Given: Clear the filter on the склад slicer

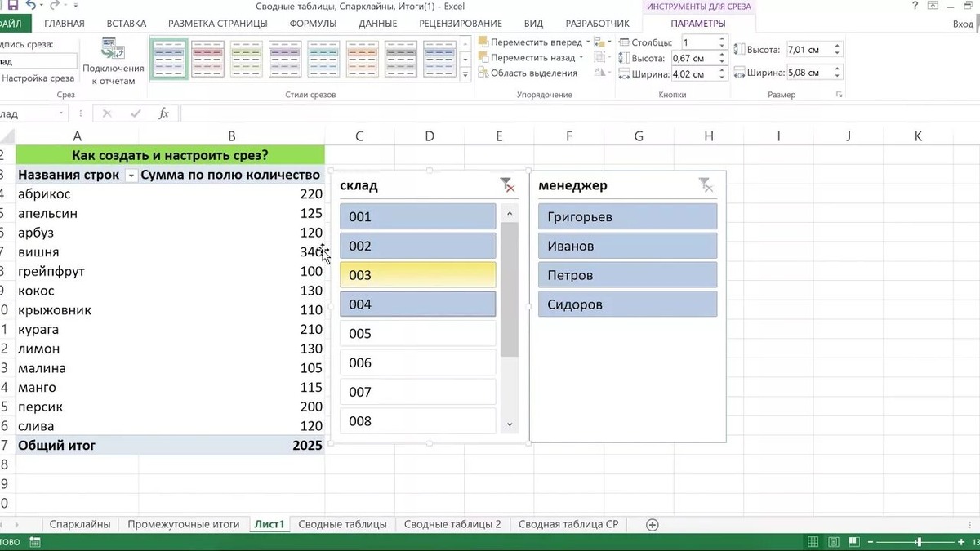Looking at the screenshot, I should coord(508,185).
